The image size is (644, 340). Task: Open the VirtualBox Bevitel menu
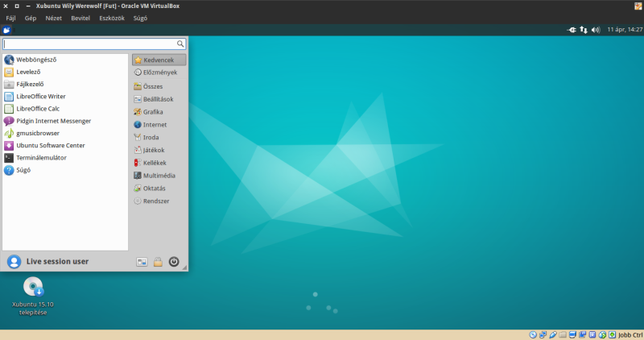[x=80, y=18]
